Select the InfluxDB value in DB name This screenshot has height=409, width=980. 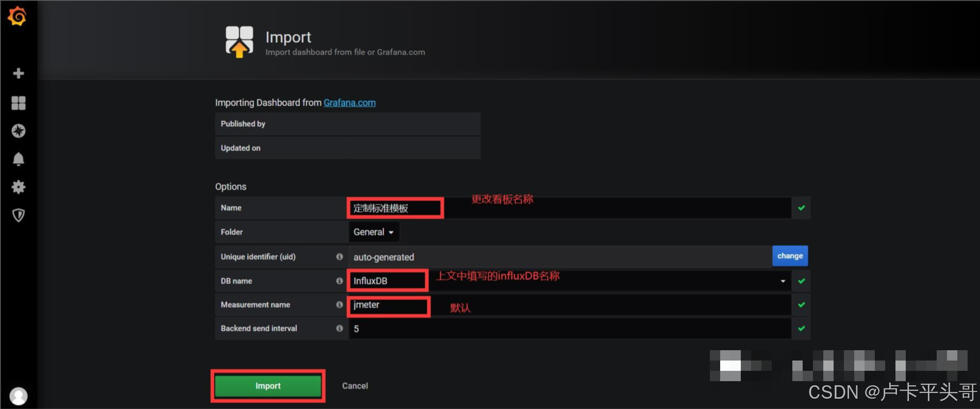[x=370, y=281]
